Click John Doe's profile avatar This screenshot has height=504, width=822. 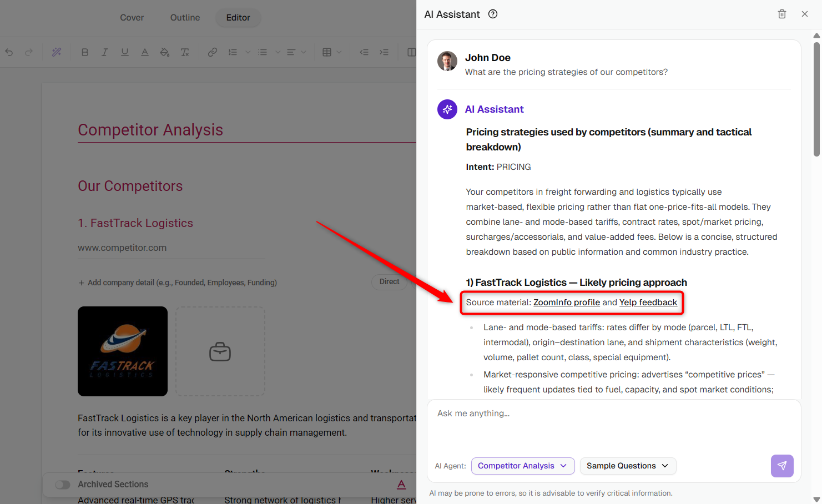pyautogui.click(x=447, y=61)
